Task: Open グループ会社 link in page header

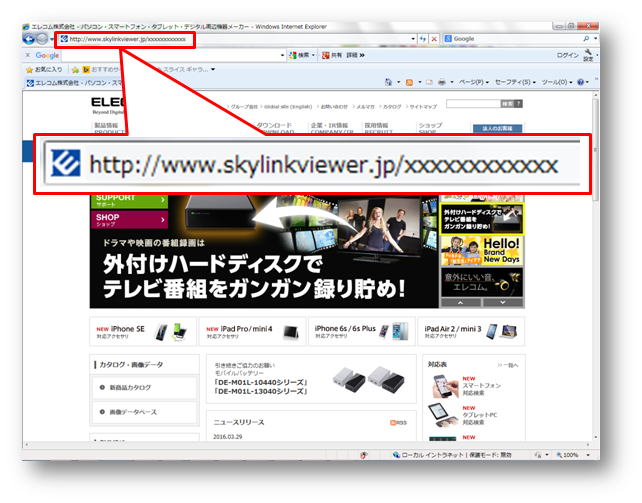Action: click(244, 106)
